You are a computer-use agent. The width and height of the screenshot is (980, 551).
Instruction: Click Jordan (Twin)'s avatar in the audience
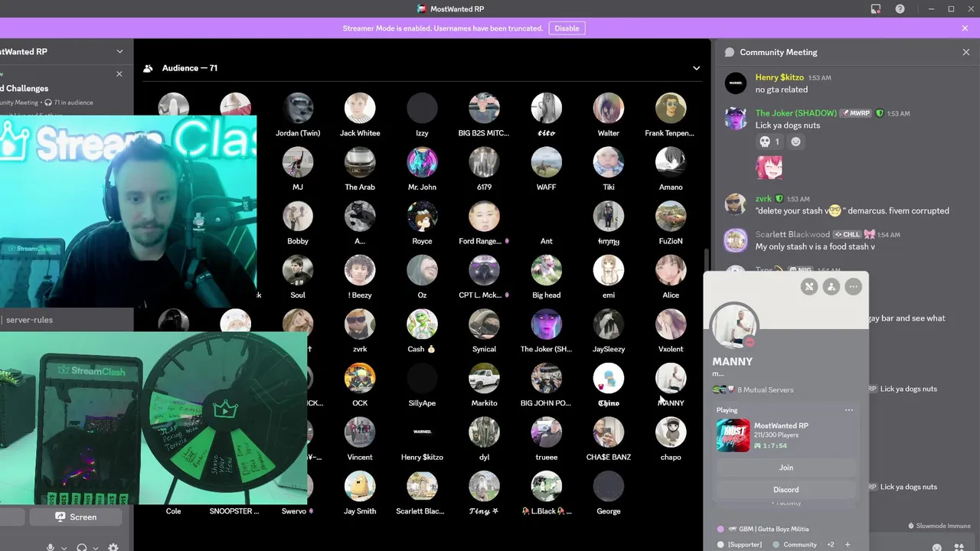298,109
